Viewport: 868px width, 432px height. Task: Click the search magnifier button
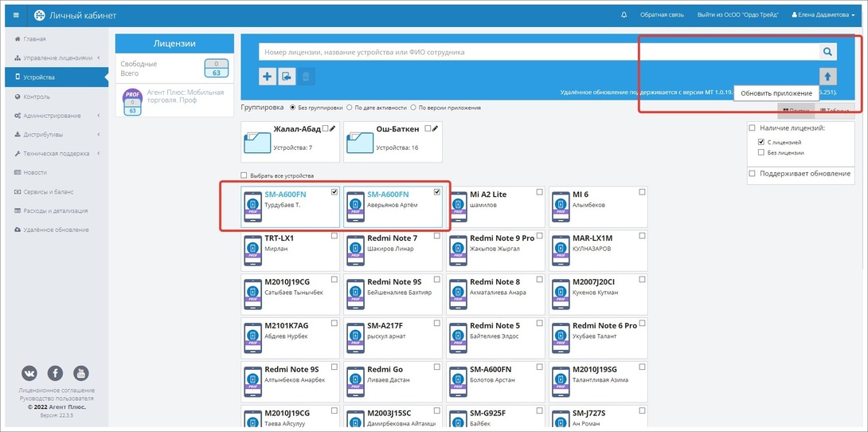[x=827, y=52]
